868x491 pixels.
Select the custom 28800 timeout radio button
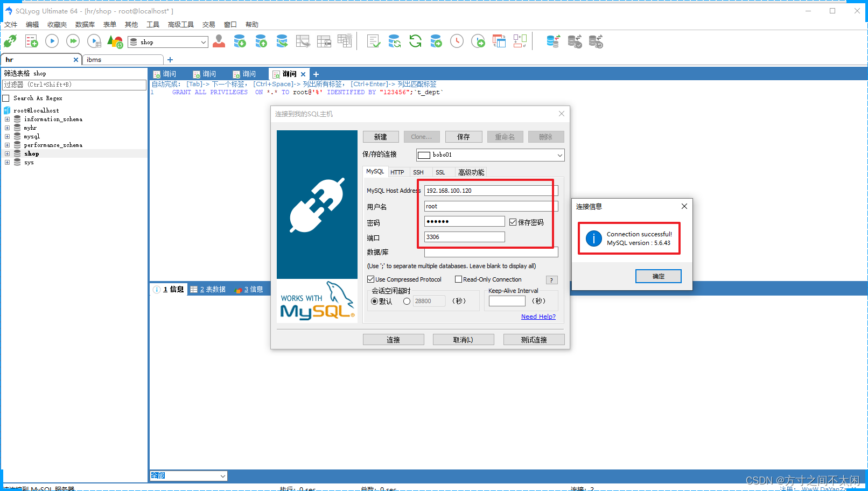[407, 301]
